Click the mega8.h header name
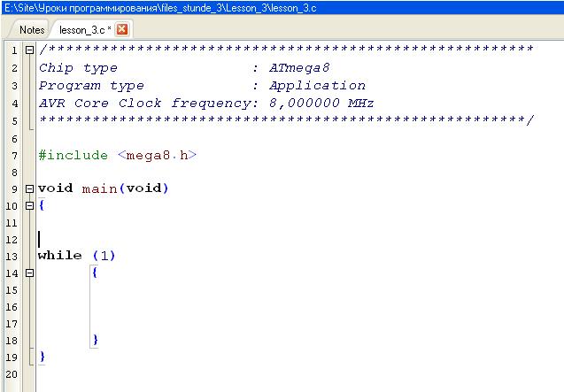Image resolution: width=564 pixels, height=392 pixels. [x=156, y=155]
